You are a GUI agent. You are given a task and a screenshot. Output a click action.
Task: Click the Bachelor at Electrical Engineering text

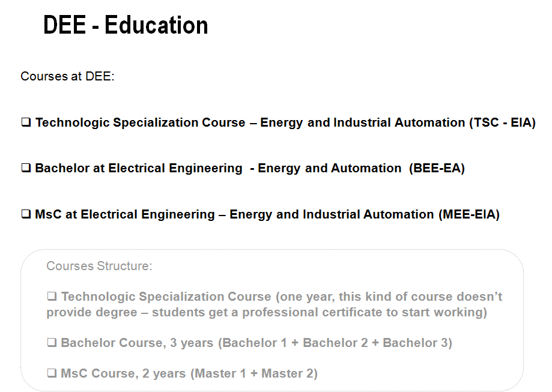click(139, 169)
